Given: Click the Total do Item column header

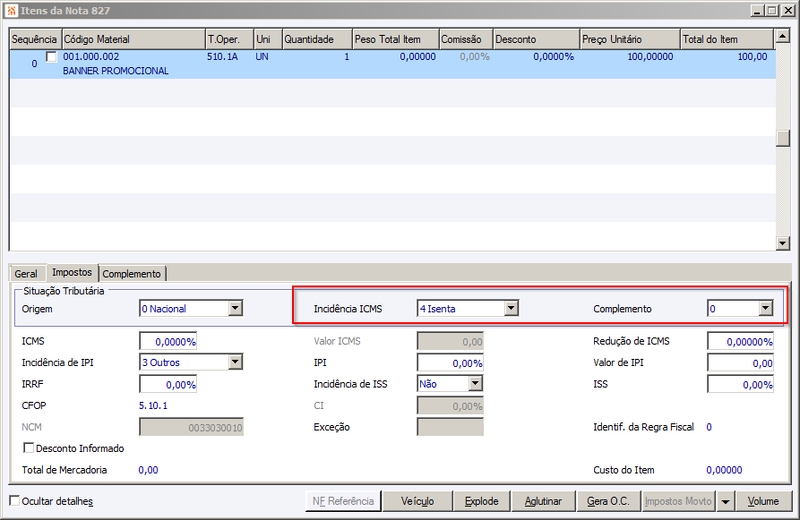Looking at the screenshot, I should [727, 39].
